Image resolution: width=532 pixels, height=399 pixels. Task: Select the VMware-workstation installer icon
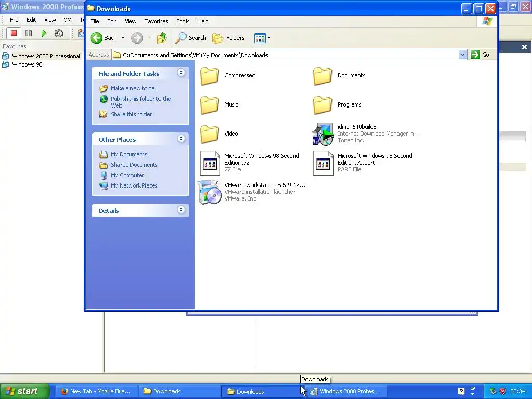(210, 192)
